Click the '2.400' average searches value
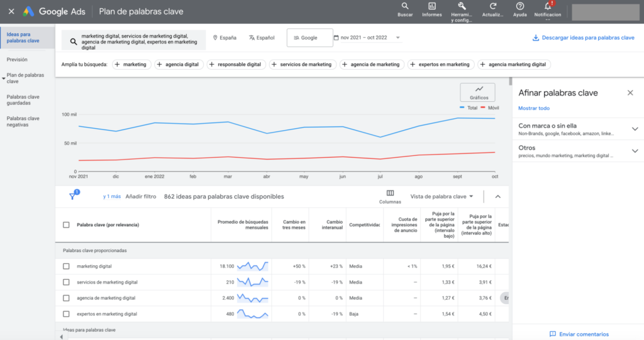 (x=228, y=298)
